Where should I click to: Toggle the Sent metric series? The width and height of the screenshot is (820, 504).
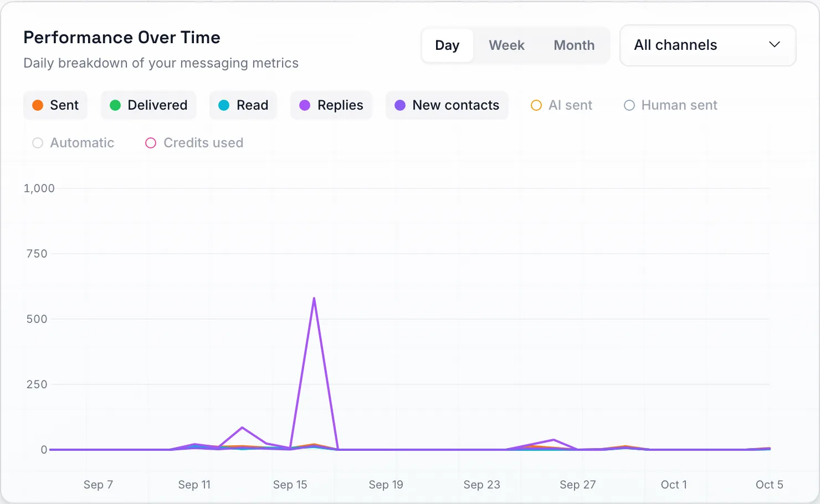(55, 105)
